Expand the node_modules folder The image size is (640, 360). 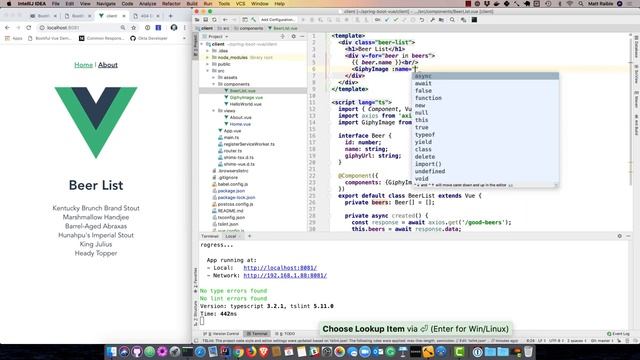point(208,58)
